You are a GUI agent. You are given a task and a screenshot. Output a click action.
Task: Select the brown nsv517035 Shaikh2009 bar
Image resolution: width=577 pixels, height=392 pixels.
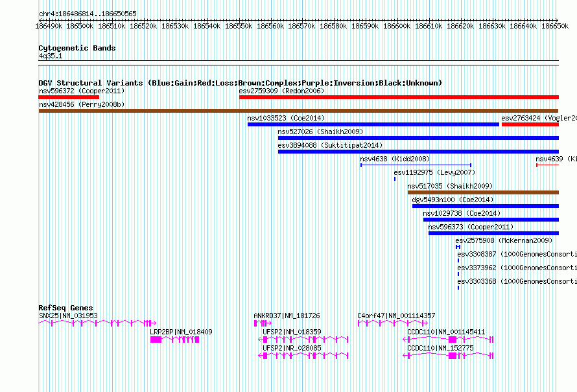(483, 192)
